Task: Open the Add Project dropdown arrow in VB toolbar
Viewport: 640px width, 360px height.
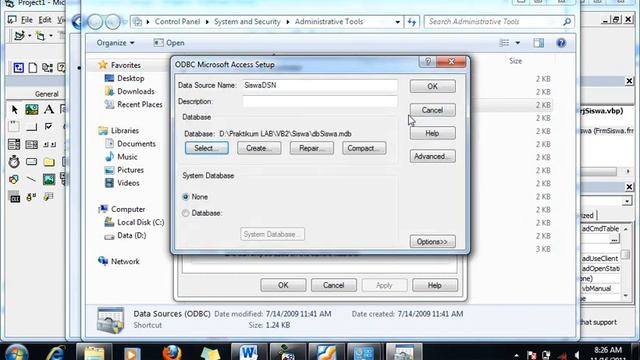Action: [29, 36]
